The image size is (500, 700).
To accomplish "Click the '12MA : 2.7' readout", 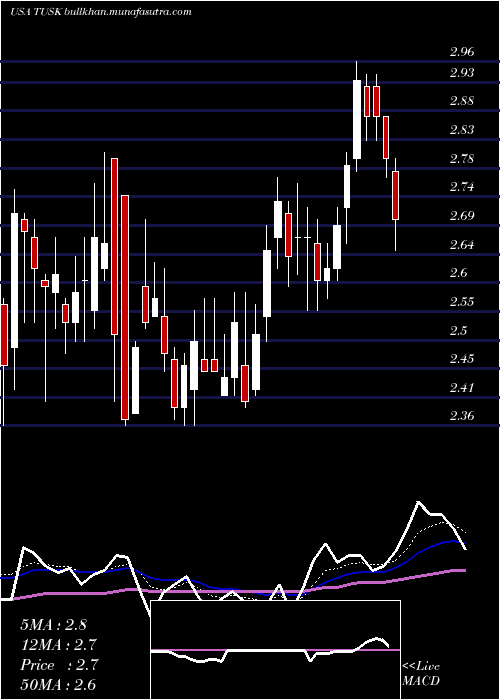I will pyautogui.click(x=58, y=645).
